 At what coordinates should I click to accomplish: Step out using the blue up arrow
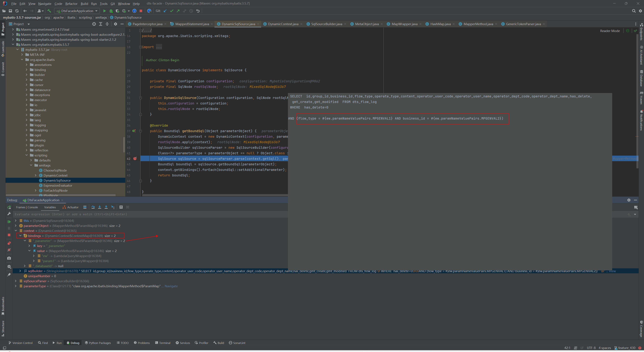coord(106,207)
